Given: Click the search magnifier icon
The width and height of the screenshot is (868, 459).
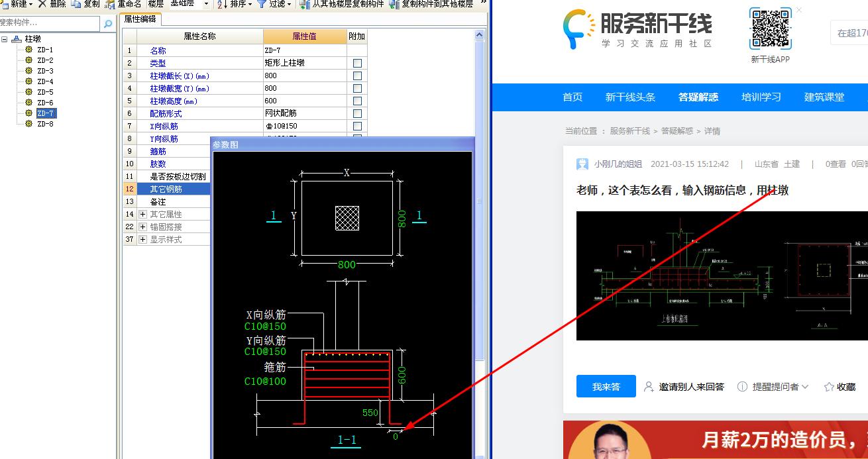Looking at the screenshot, I should tap(109, 24).
